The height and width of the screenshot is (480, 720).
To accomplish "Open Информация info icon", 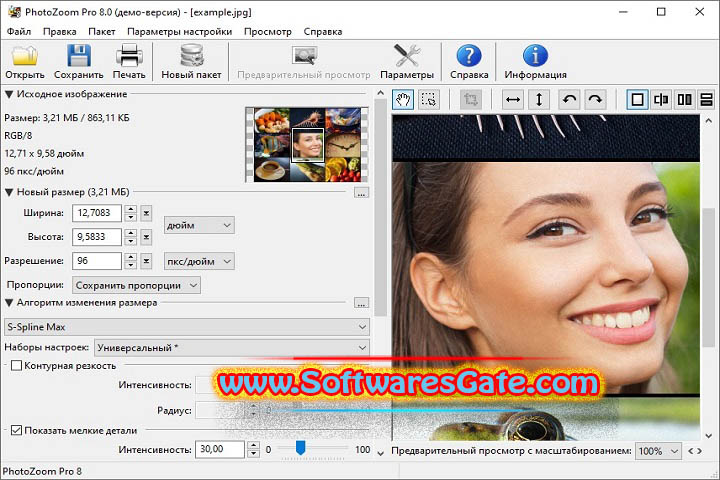I will [x=535, y=56].
